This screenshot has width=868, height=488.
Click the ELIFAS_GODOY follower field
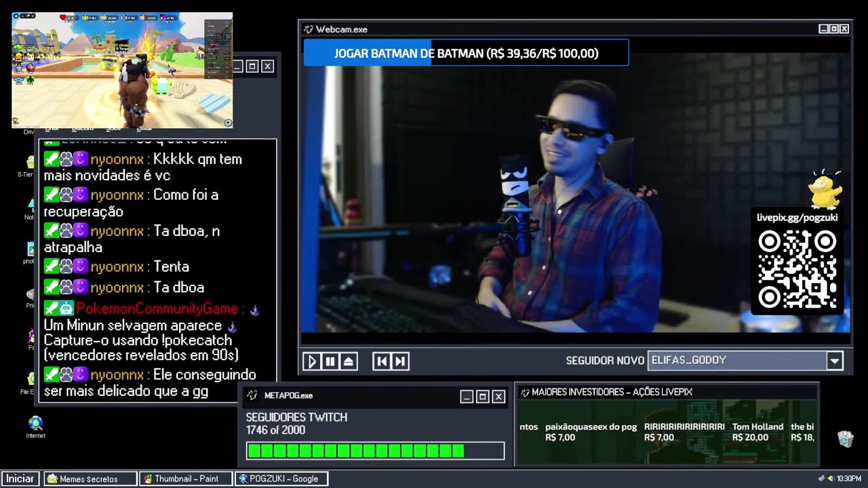pos(737,361)
